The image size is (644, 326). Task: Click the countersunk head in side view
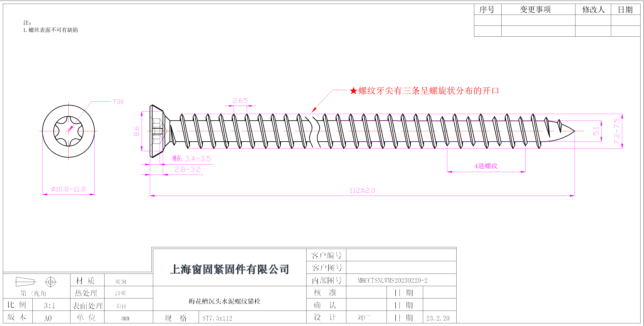157,131
